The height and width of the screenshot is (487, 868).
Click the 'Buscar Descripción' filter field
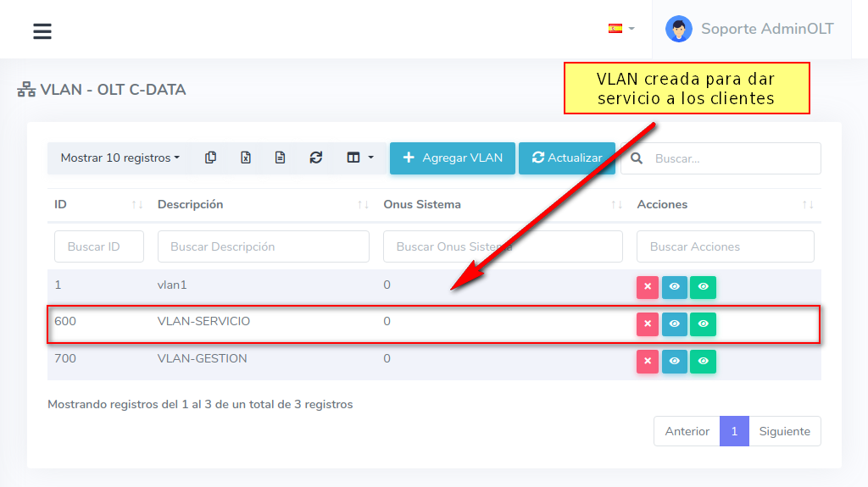(264, 246)
